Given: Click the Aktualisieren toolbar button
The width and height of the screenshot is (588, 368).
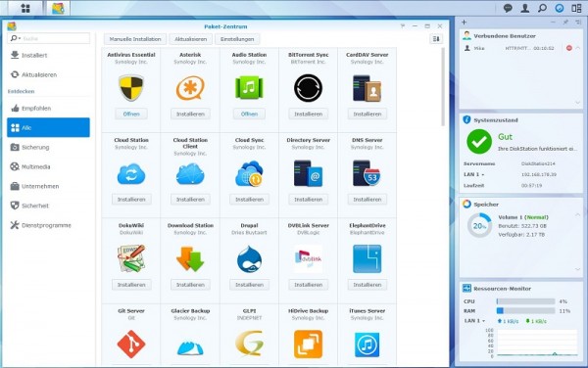Looking at the screenshot, I should (x=190, y=39).
